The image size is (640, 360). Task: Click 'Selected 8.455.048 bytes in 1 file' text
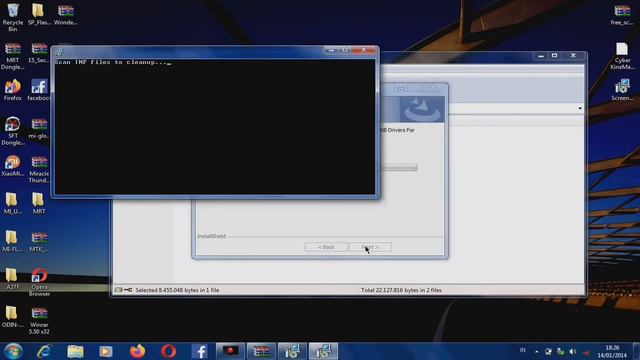(177, 290)
